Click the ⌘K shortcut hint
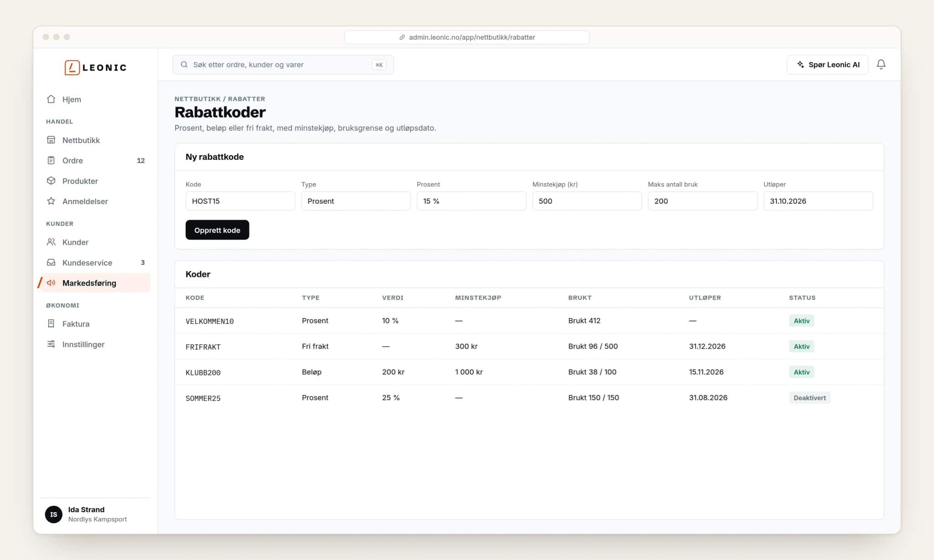The width and height of the screenshot is (934, 560). pos(379,65)
